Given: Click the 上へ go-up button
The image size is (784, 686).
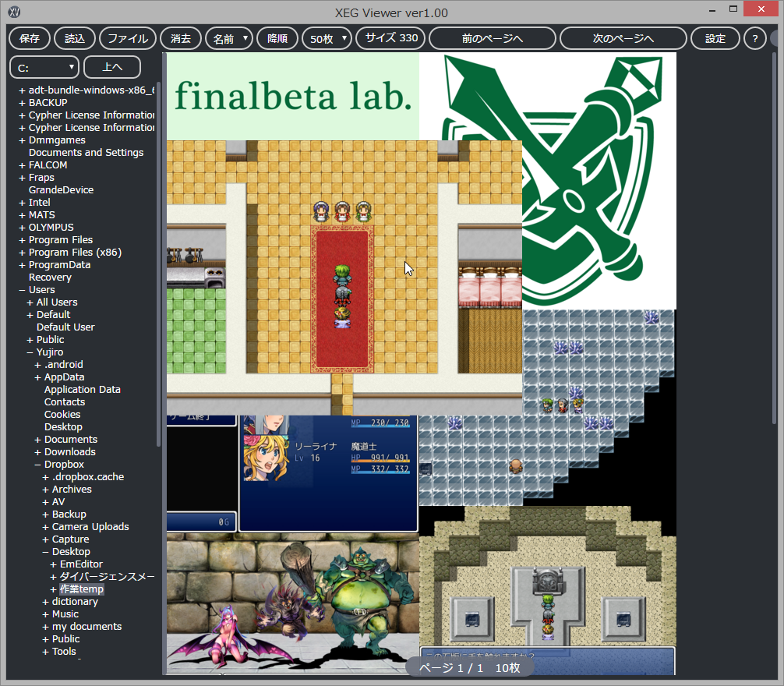Looking at the screenshot, I should (x=112, y=67).
